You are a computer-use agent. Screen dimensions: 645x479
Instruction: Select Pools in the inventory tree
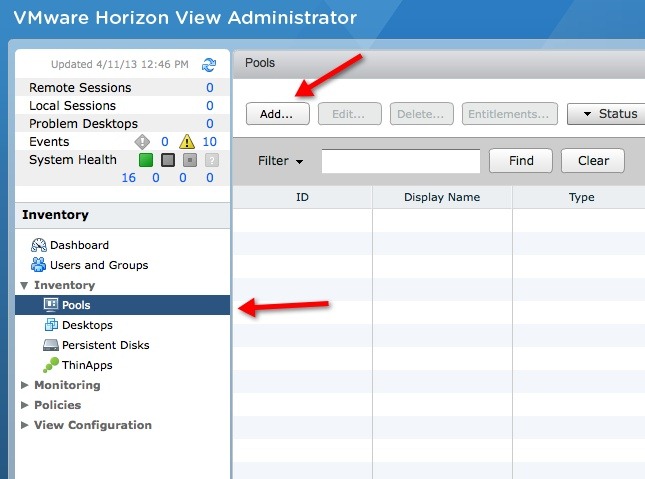pos(75,305)
